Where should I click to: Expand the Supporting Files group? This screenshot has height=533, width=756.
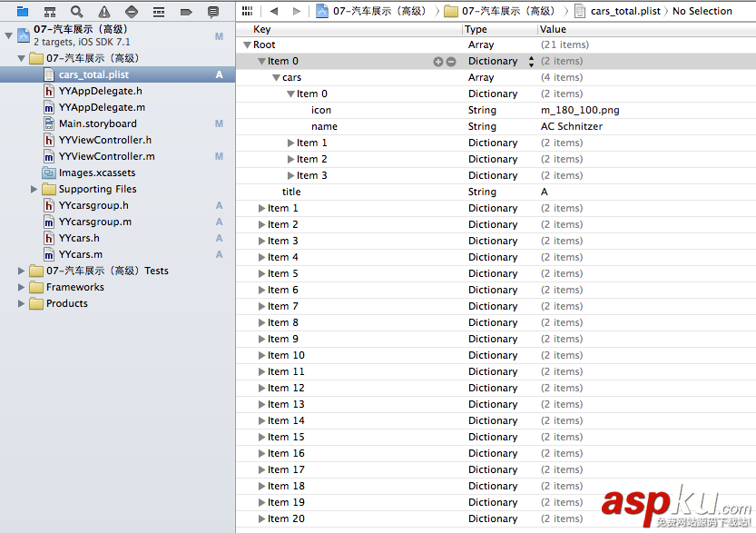click(x=34, y=189)
